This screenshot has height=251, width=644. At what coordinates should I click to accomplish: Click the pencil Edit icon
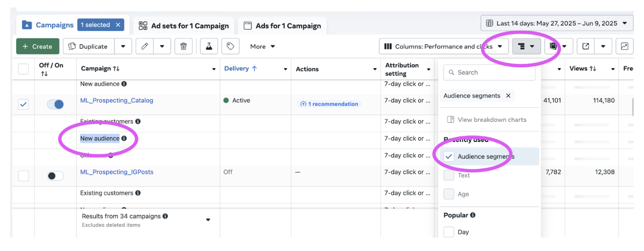[x=145, y=46]
